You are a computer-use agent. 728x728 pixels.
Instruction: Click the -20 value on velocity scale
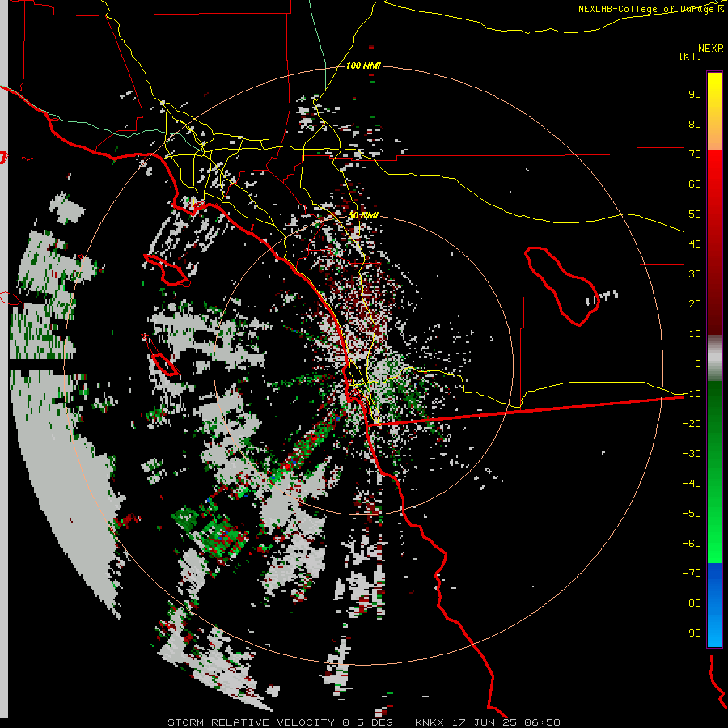tap(692, 423)
